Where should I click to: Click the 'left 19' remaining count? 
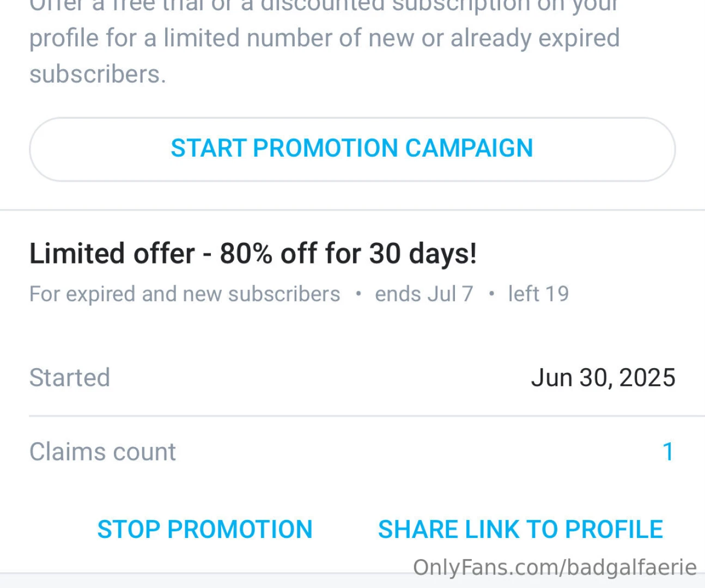click(x=538, y=294)
